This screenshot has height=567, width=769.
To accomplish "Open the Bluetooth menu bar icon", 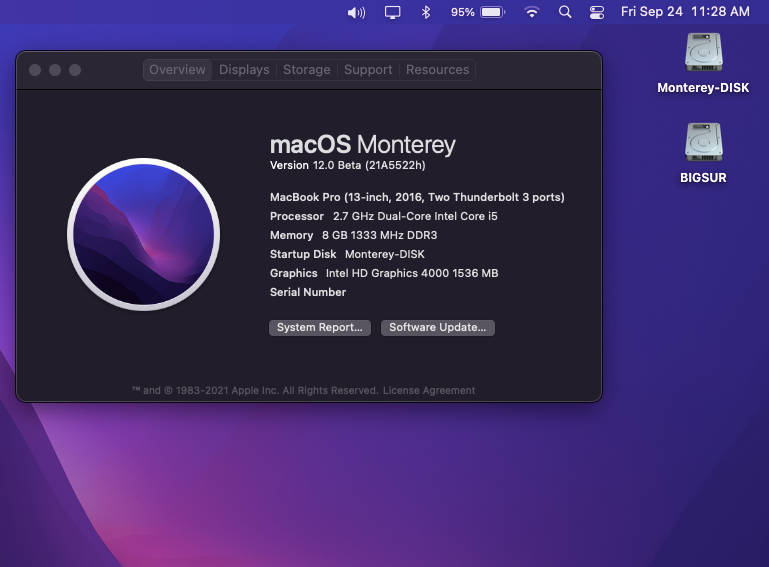I will tap(426, 12).
